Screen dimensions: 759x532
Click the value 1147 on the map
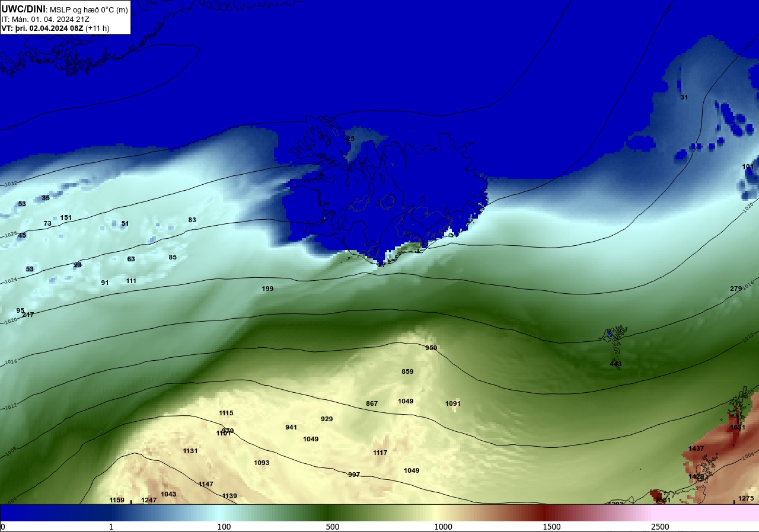(x=206, y=484)
